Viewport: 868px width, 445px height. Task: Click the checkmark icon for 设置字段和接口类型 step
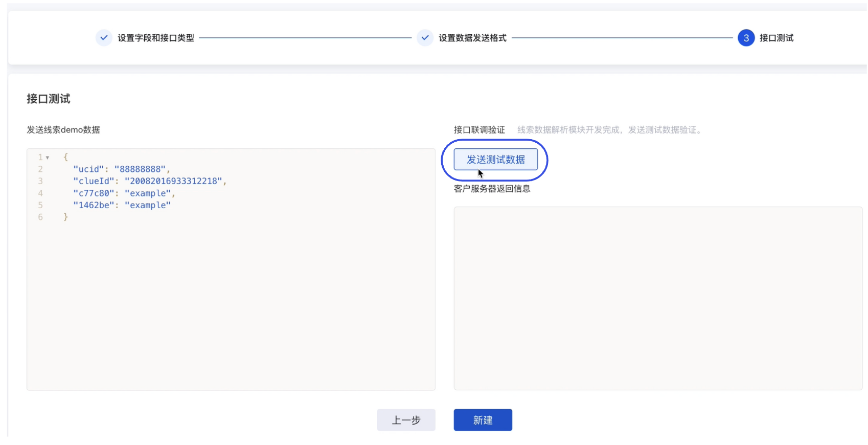point(104,38)
